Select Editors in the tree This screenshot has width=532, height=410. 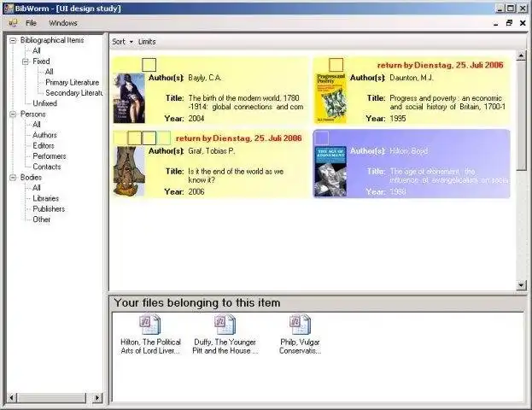pos(44,145)
